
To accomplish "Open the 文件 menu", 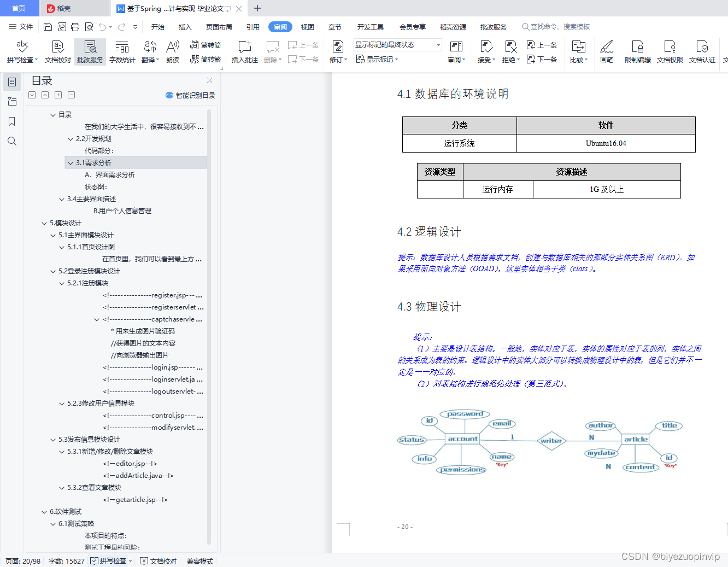I will [21, 27].
